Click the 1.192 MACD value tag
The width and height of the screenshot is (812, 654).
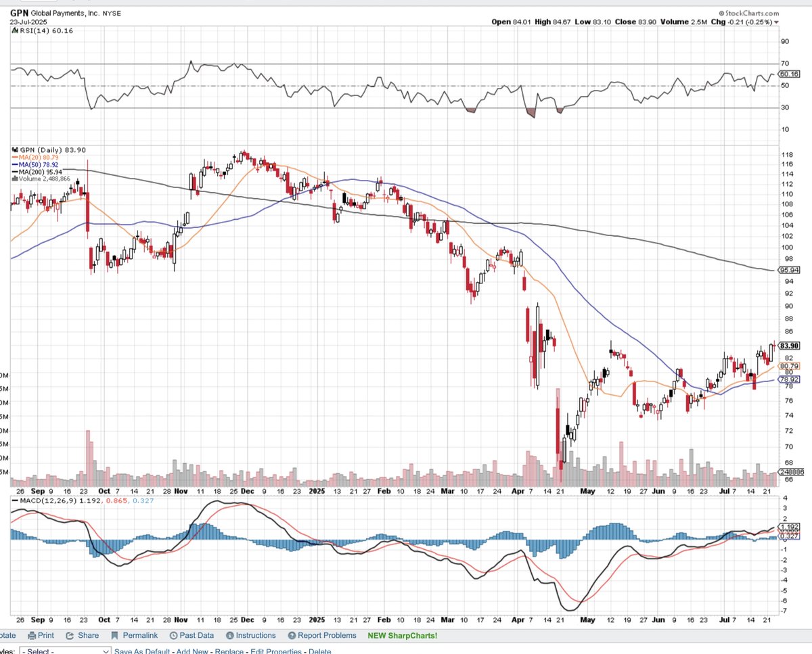click(x=788, y=527)
